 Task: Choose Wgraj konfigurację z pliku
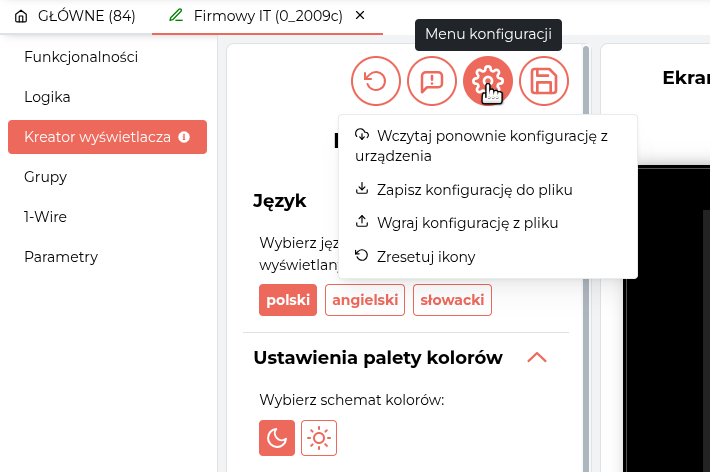[467, 223]
